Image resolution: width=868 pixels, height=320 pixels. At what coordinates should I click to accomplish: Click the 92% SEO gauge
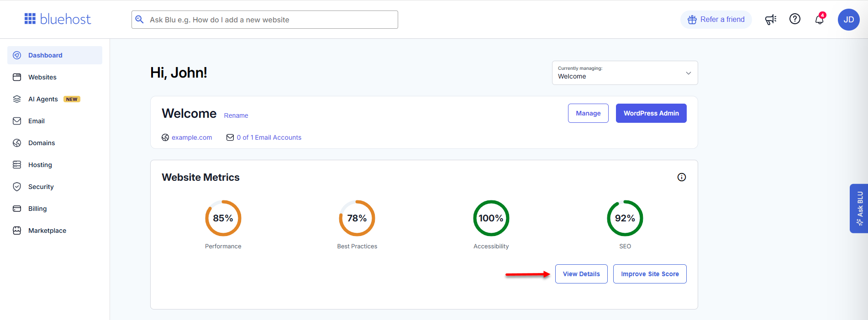coord(625,218)
